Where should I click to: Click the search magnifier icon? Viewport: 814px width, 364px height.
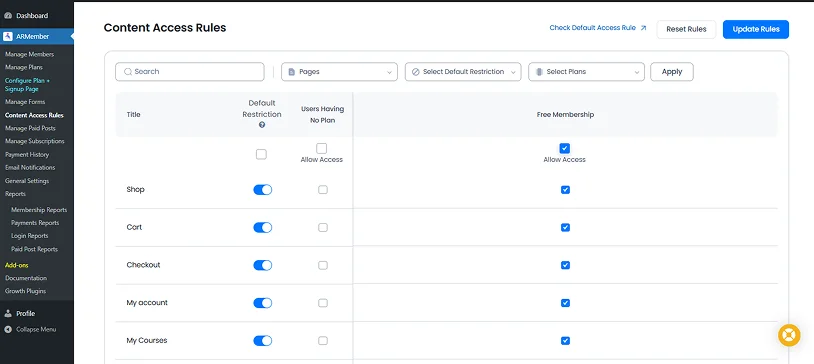click(128, 72)
